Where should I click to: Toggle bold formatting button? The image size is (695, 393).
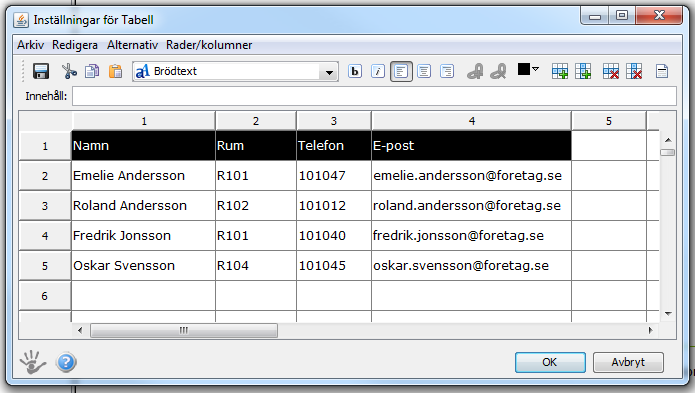click(x=355, y=71)
